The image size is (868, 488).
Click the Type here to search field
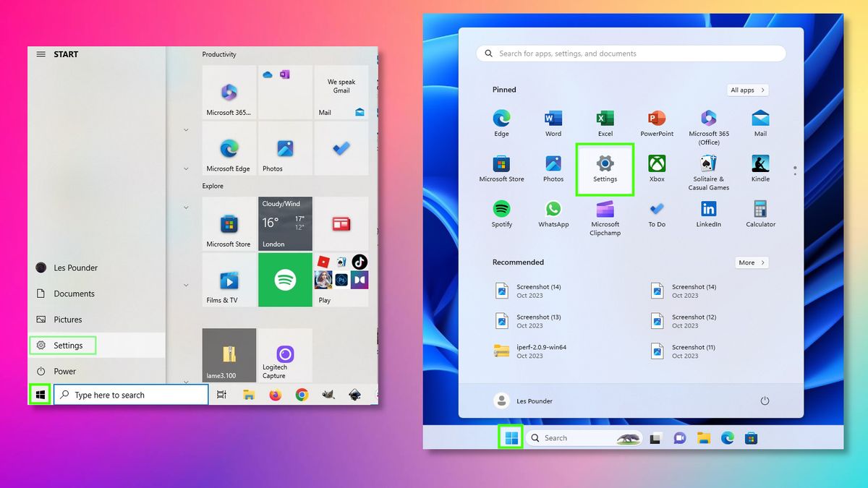pyautogui.click(x=130, y=395)
